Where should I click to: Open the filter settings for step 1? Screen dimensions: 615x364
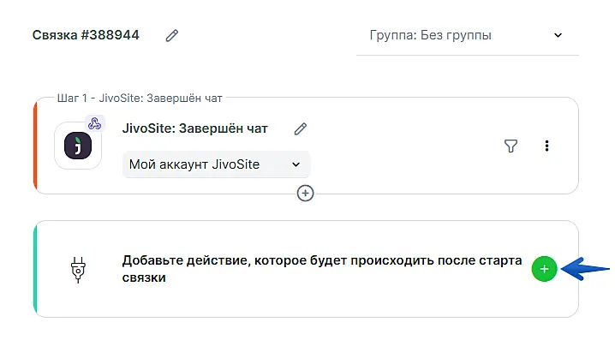511,146
